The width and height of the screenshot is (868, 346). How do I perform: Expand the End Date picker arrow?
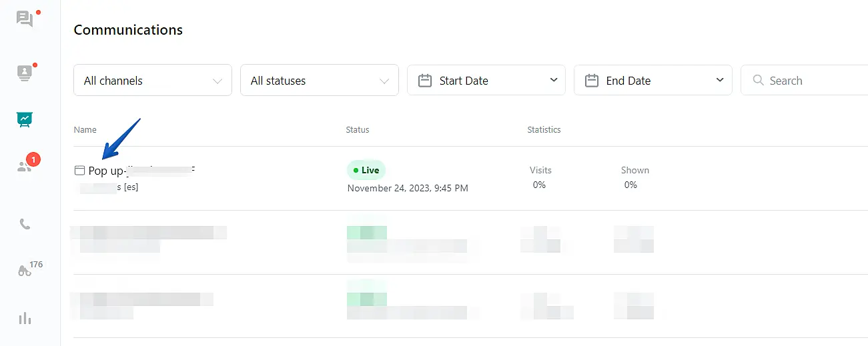coord(720,80)
